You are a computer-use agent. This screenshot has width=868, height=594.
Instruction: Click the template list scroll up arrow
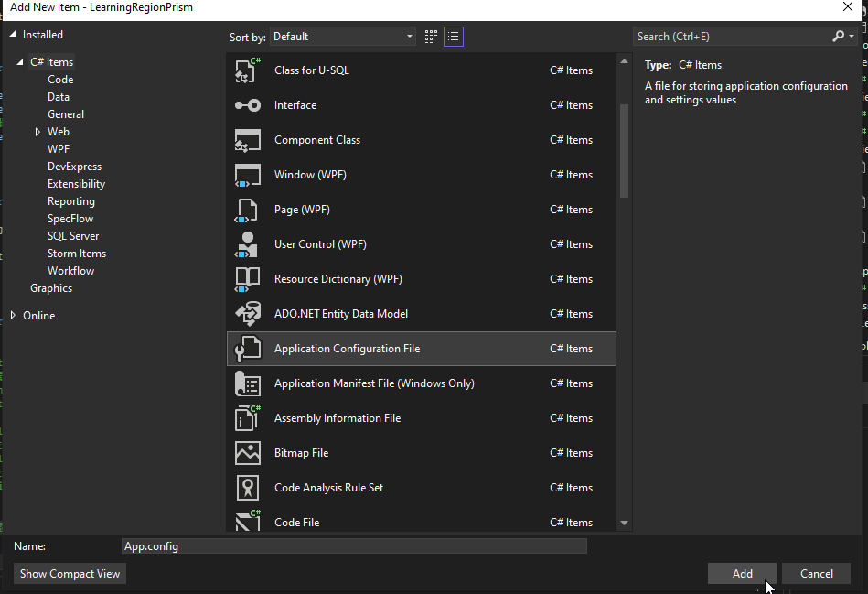point(625,61)
